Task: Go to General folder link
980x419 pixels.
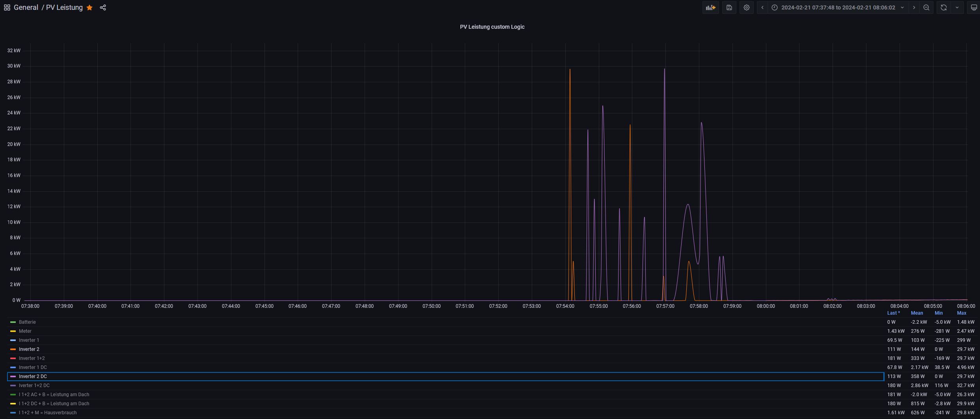Action: (26, 7)
